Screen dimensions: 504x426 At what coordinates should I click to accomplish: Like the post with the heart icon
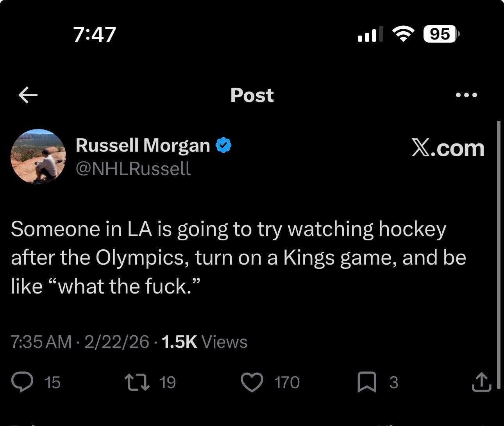click(252, 382)
